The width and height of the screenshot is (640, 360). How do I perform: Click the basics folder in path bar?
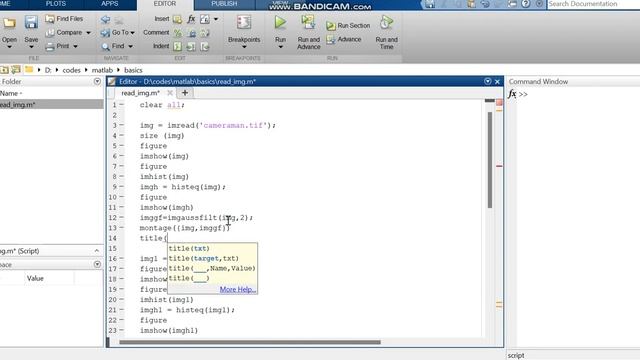133,70
